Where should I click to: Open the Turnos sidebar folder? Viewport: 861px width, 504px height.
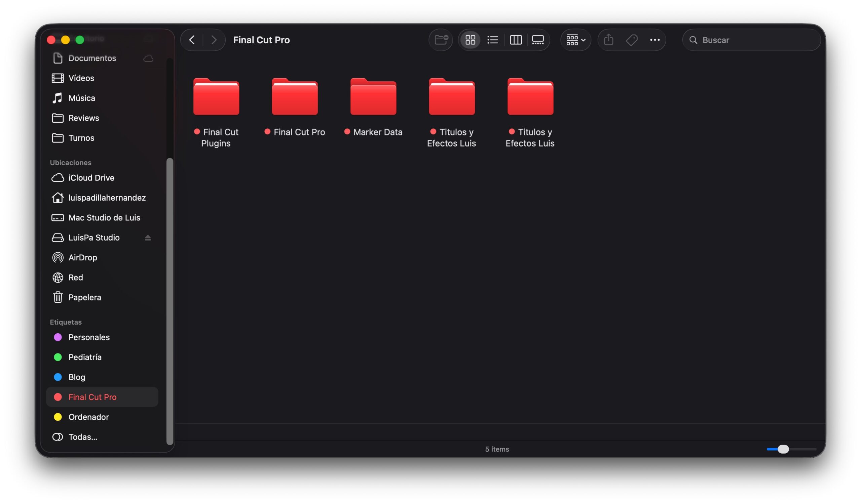(102, 138)
